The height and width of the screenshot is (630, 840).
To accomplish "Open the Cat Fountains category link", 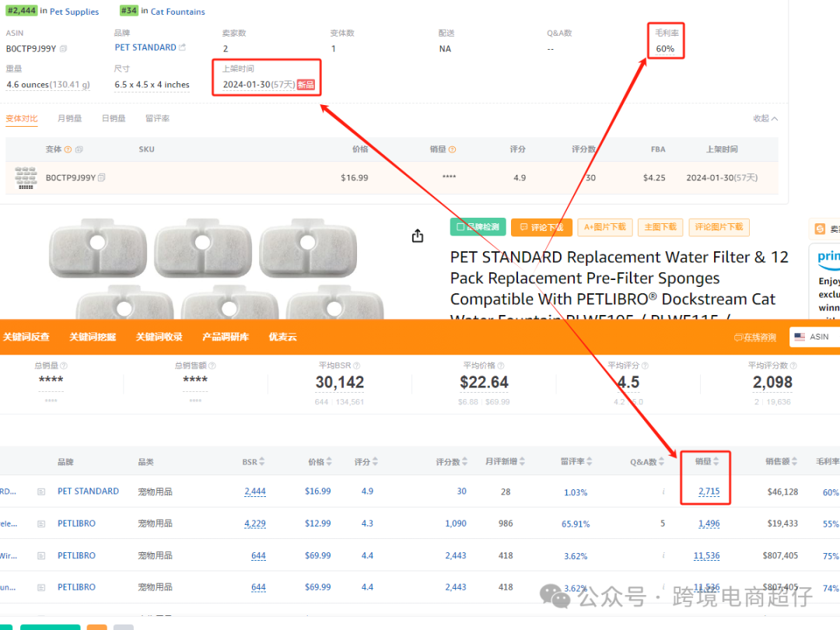I will coord(178,11).
